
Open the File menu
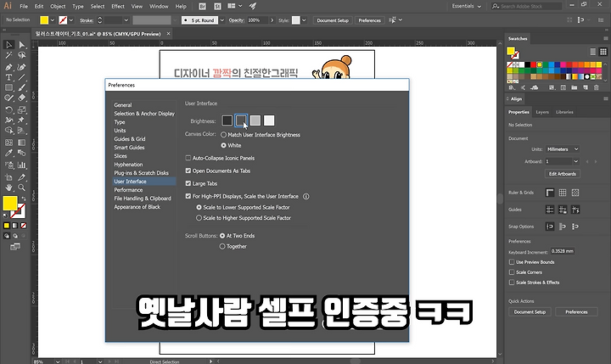[24, 6]
